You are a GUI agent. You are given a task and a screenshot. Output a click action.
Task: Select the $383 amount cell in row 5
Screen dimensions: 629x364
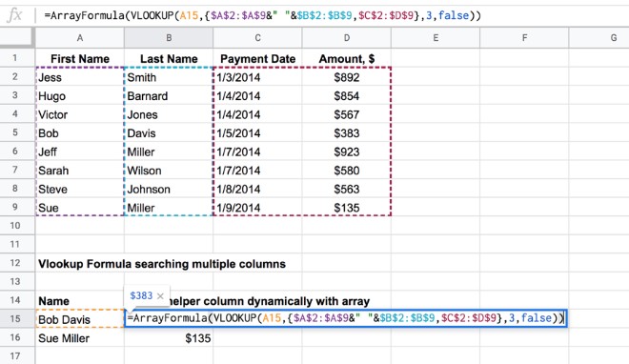tap(347, 133)
